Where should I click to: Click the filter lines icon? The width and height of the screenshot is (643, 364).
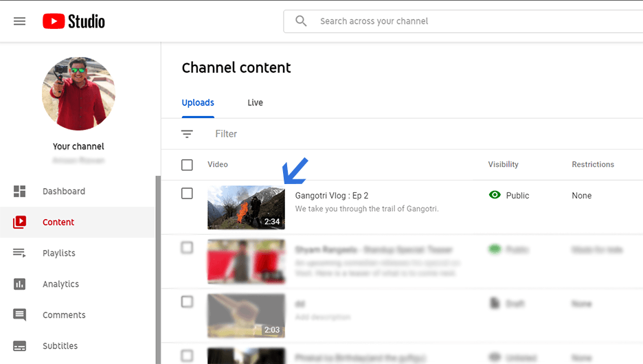(x=187, y=134)
